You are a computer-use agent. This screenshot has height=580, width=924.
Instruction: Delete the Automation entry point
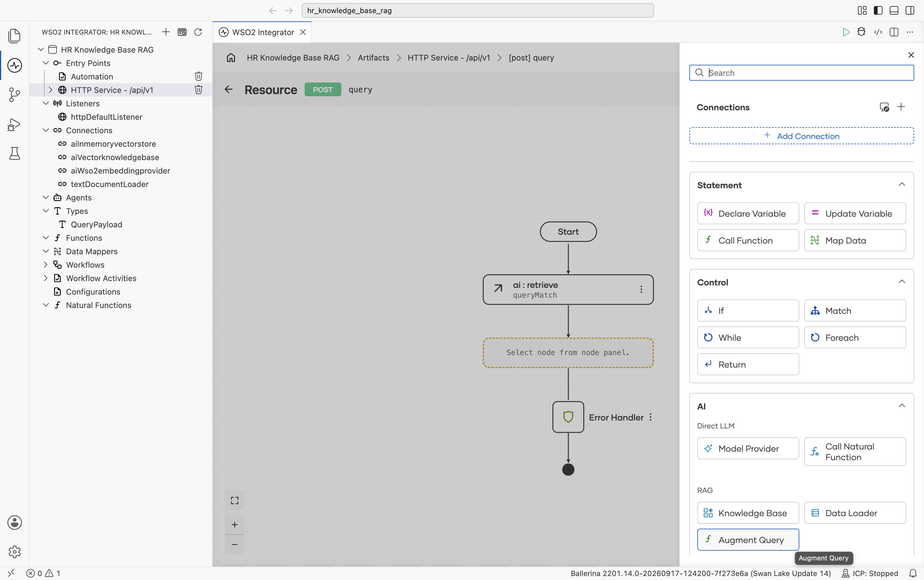(198, 76)
